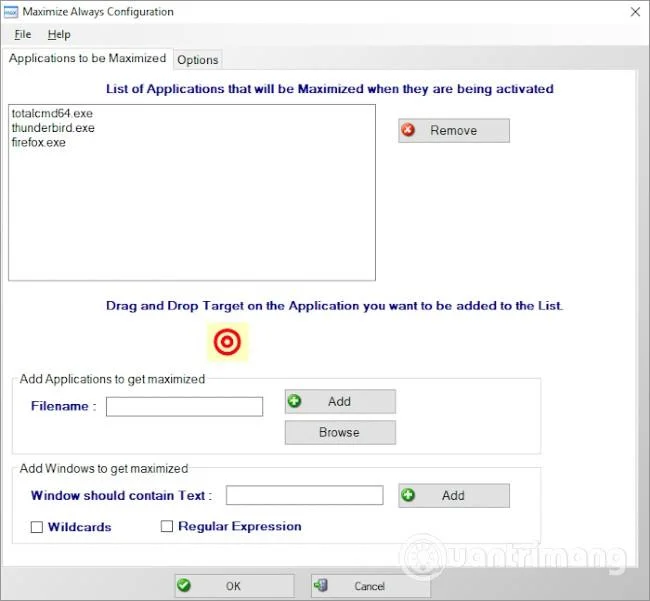The image size is (650, 601).
Task: Focus the Window should contain Text field
Action: pyautogui.click(x=305, y=495)
